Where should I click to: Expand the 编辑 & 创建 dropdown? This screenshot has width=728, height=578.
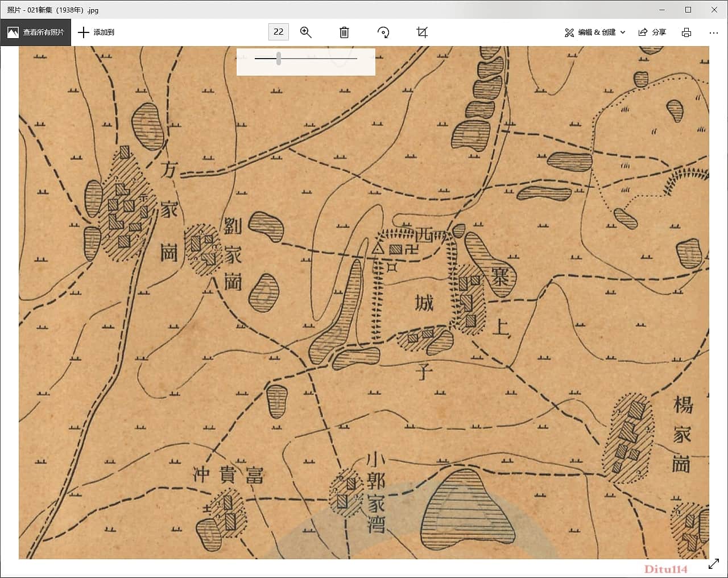pos(595,32)
